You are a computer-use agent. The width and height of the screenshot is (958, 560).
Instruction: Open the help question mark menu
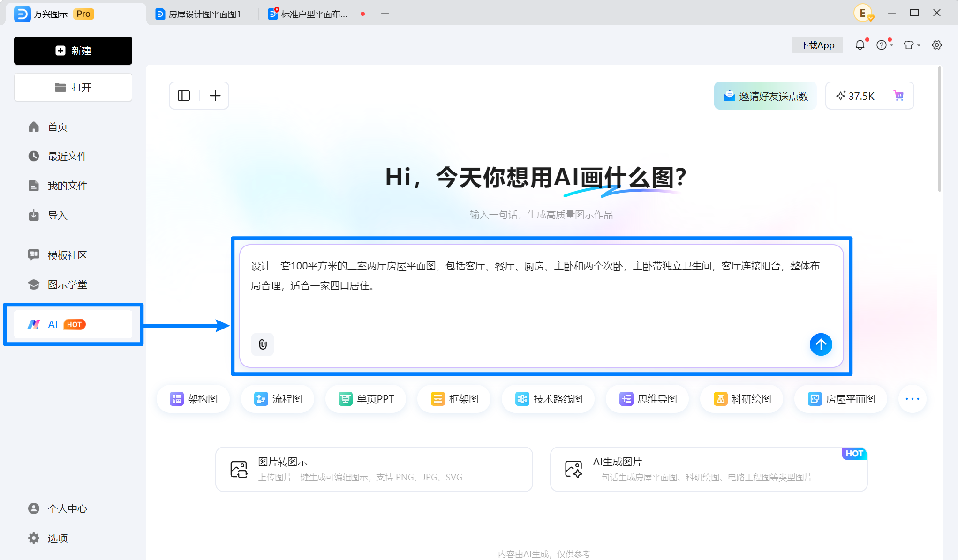pos(884,45)
